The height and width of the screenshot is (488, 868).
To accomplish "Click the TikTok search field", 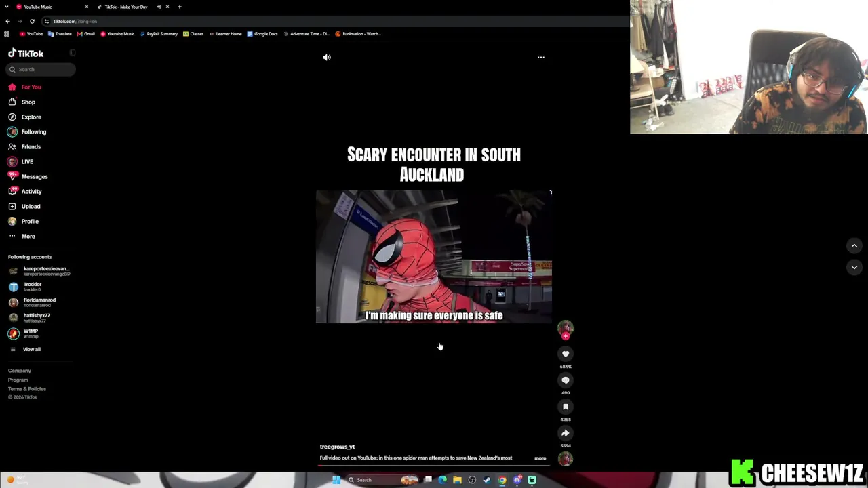I will 41,69.
